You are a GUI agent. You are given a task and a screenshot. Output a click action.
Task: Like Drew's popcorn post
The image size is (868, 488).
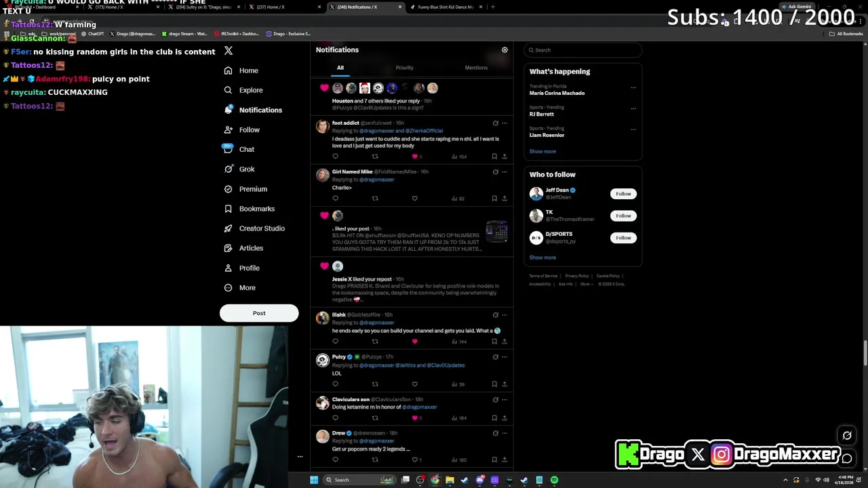(415, 460)
